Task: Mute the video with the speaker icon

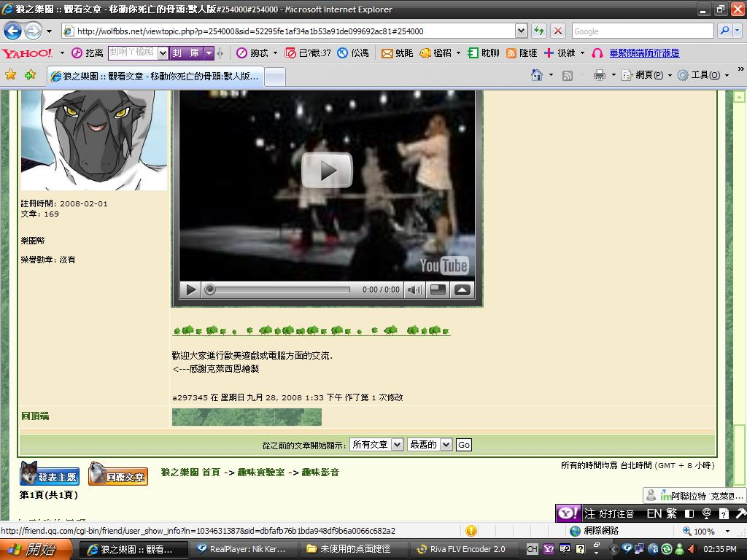Action: tap(414, 289)
